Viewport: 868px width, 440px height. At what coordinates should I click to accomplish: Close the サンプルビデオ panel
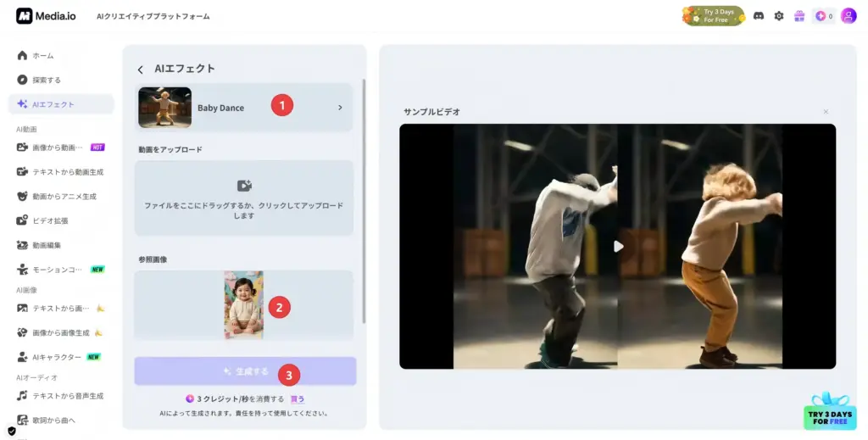(826, 112)
